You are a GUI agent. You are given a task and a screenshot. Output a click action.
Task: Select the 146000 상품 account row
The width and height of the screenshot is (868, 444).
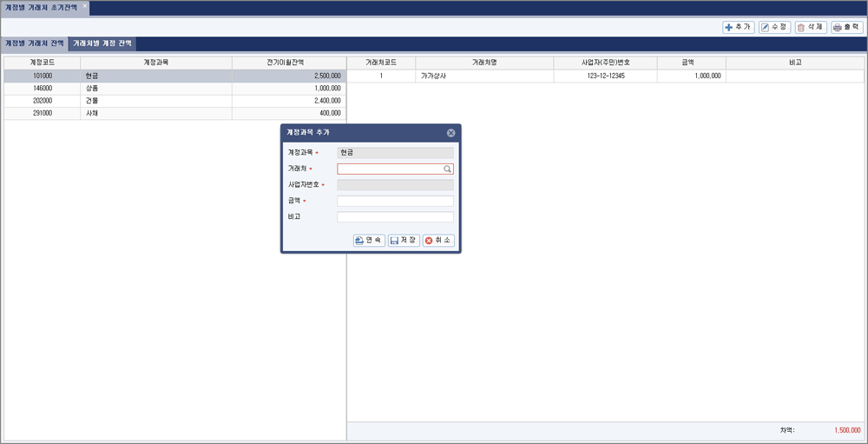(x=175, y=89)
